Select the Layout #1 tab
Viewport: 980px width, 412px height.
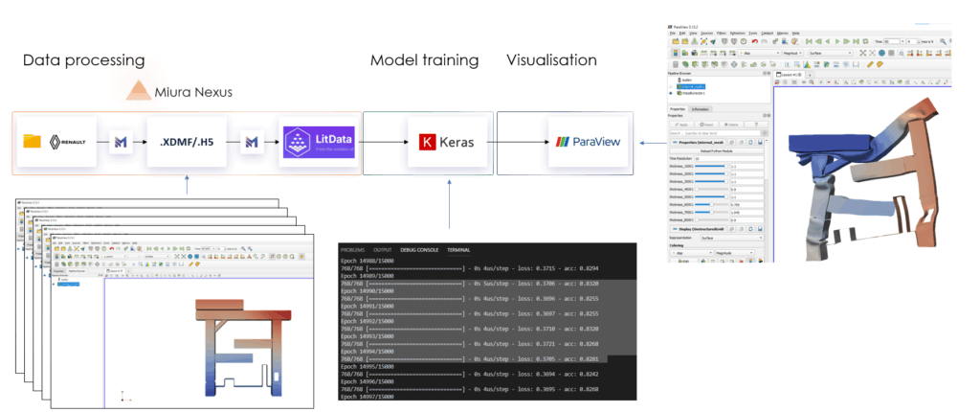(789, 75)
